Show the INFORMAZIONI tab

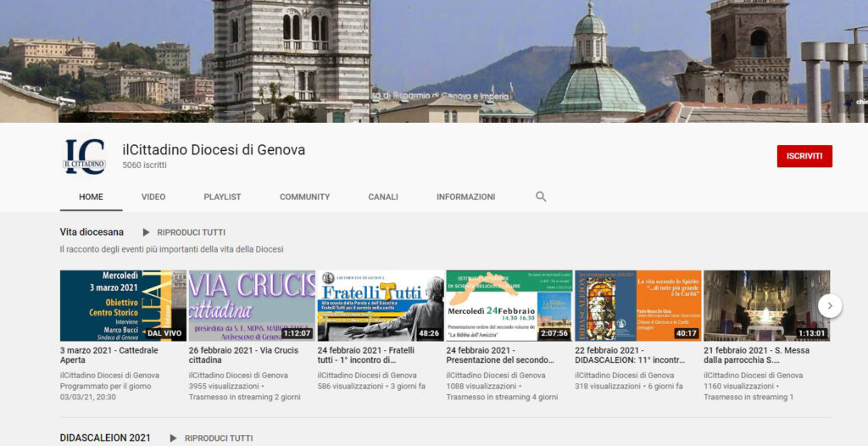(x=465, y=197)
